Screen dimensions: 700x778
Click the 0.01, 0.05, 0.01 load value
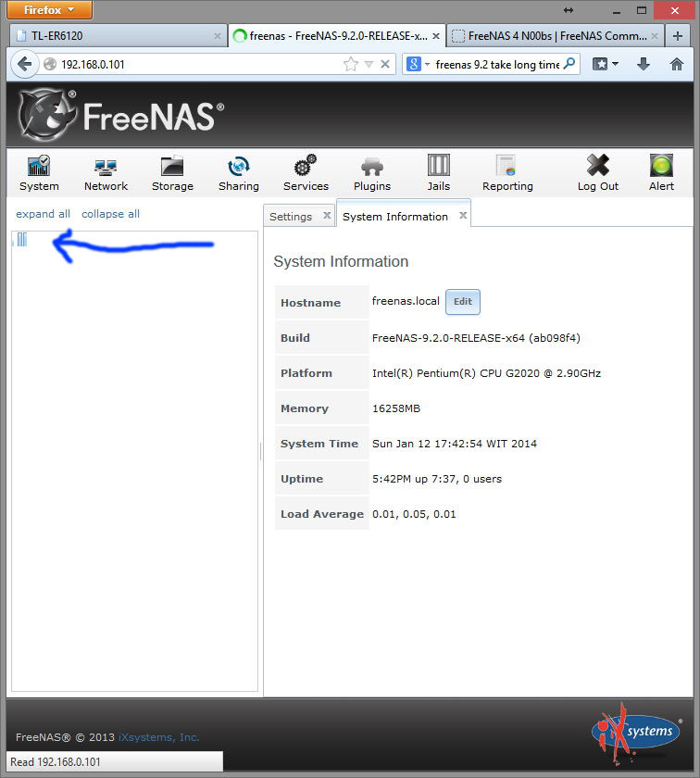click(414, 514)
